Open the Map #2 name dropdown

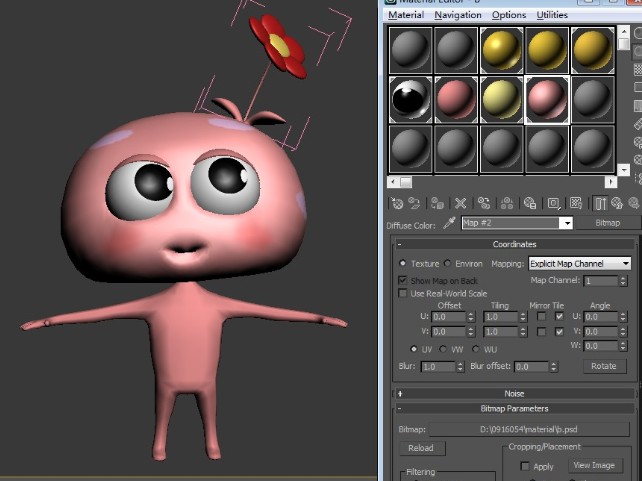click(567, 223)
